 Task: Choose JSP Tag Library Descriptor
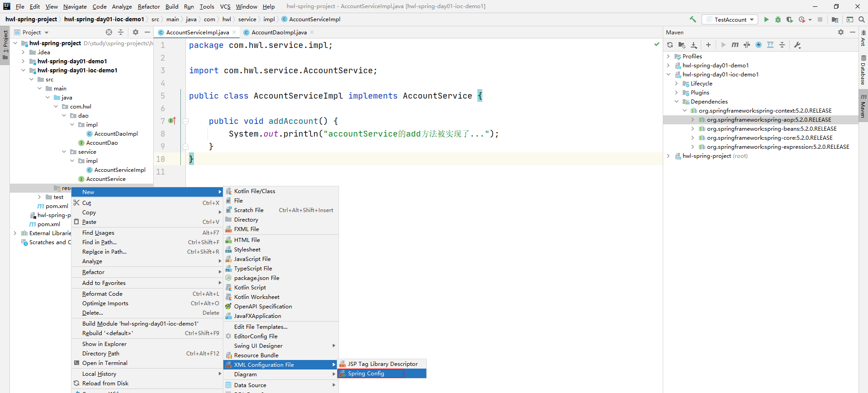[x=382, y=364]
